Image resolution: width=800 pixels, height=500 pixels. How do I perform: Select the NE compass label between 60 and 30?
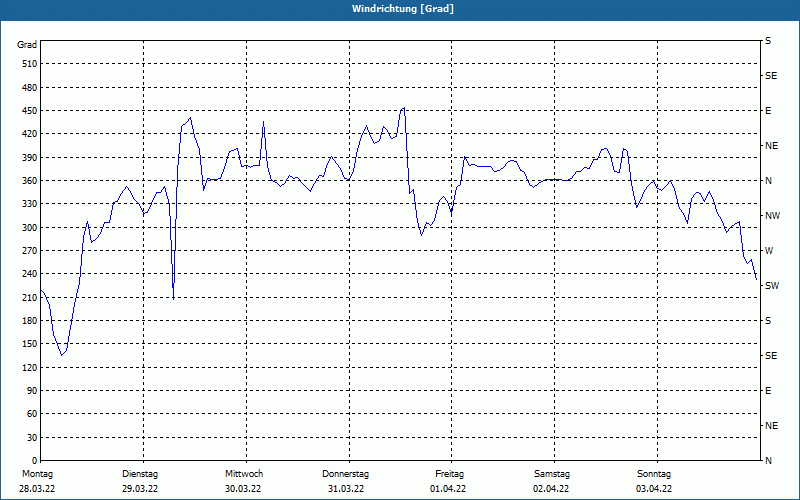(772, 426)
